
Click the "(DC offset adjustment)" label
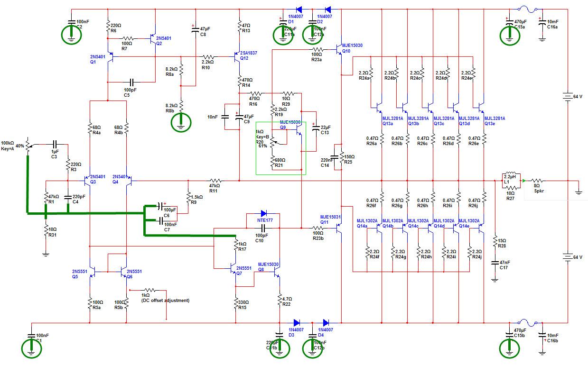point(166,301)
